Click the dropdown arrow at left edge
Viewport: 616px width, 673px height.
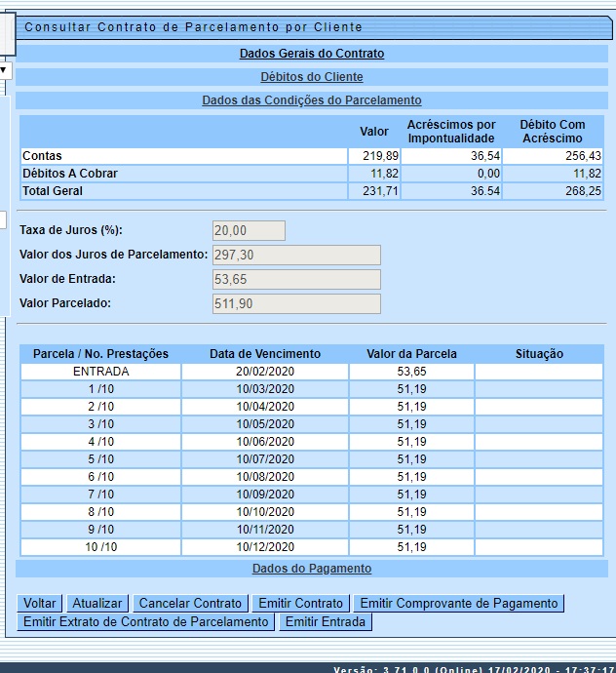point(4,70)
